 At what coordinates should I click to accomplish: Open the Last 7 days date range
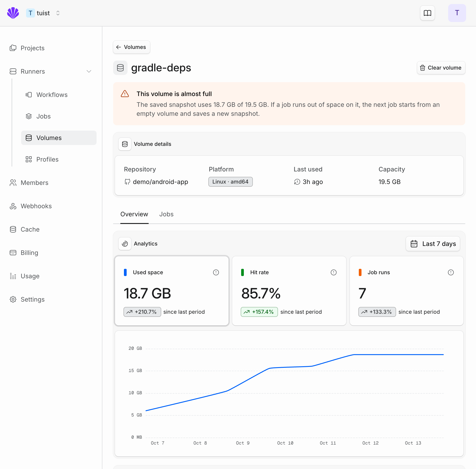433,244
